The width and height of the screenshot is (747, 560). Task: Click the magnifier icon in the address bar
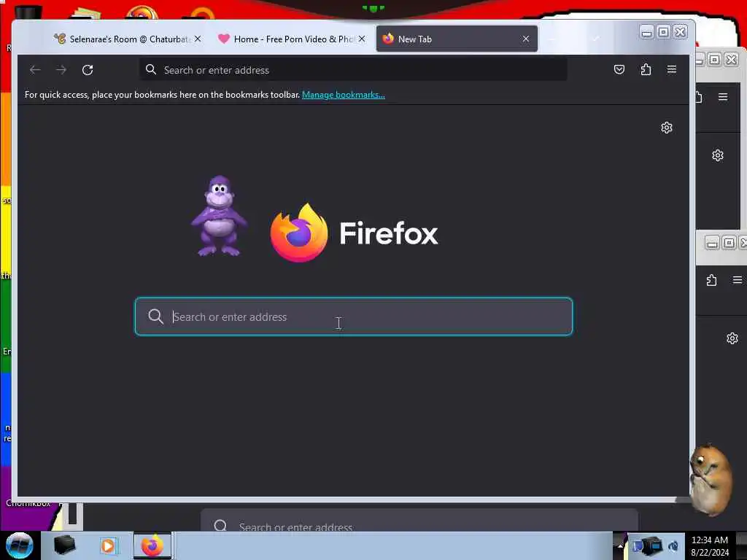click(151, 69)
